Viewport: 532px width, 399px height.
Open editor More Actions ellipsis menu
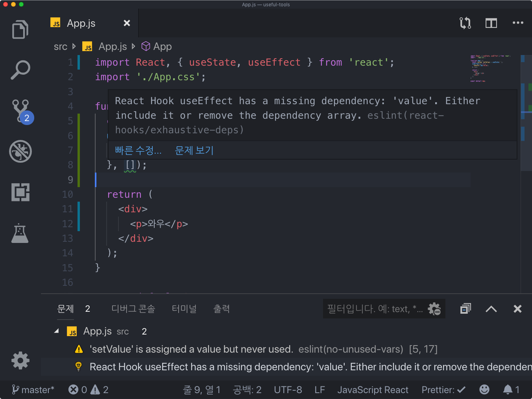click(x=518, y=23)
